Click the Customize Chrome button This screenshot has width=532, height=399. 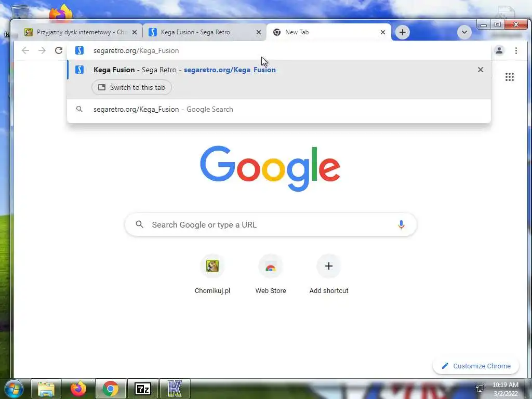click(476, 366)
